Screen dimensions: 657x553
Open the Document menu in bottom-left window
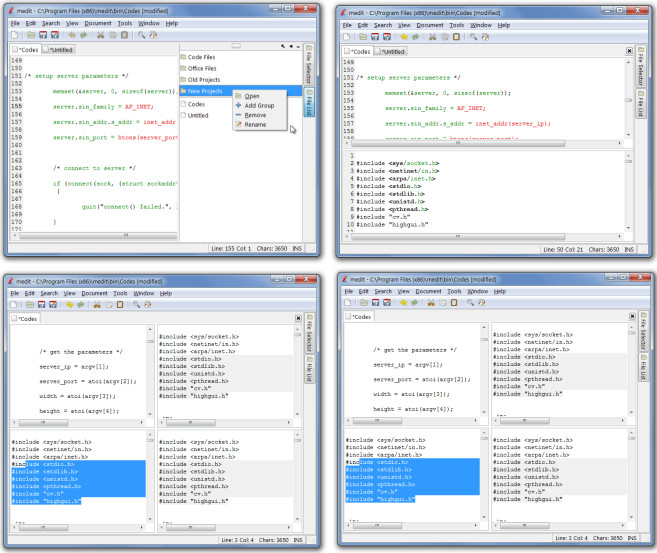(94, 293)
